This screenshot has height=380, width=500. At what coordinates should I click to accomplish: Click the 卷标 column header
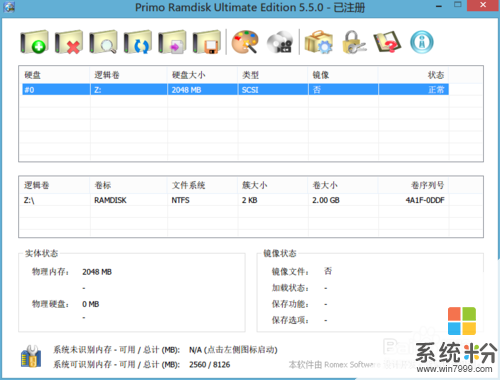coord(129,185)
